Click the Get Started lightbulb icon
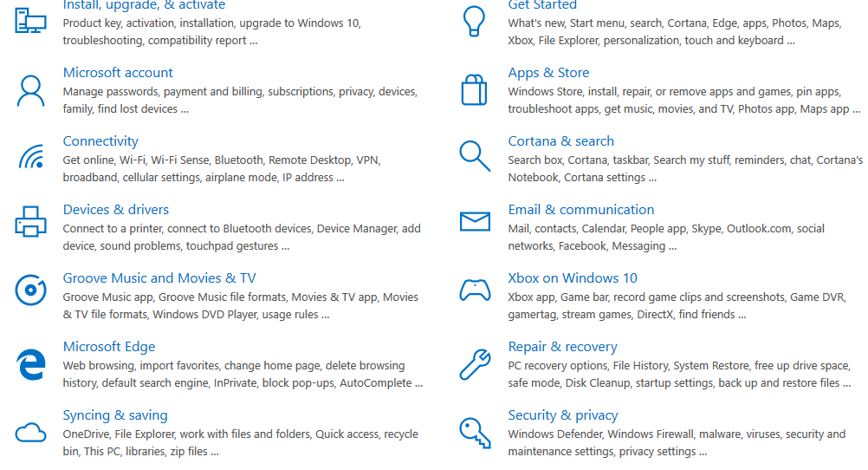This screenshot has height=470, width=868. click(x=474, y=21)
